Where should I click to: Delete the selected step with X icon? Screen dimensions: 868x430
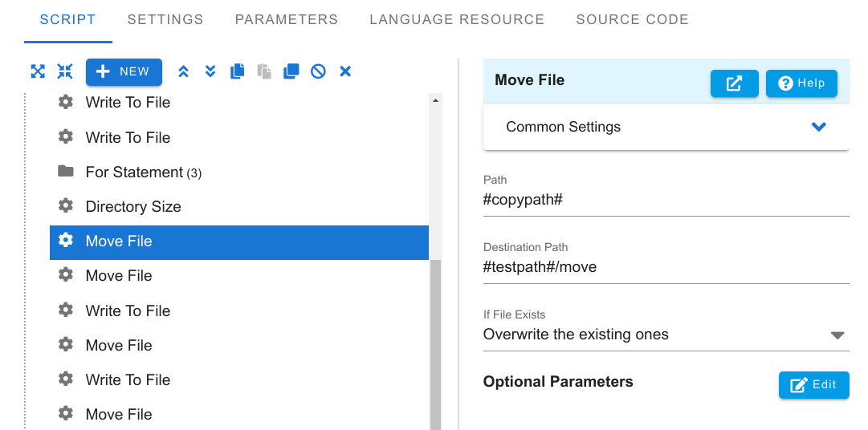tap(345, 71)
